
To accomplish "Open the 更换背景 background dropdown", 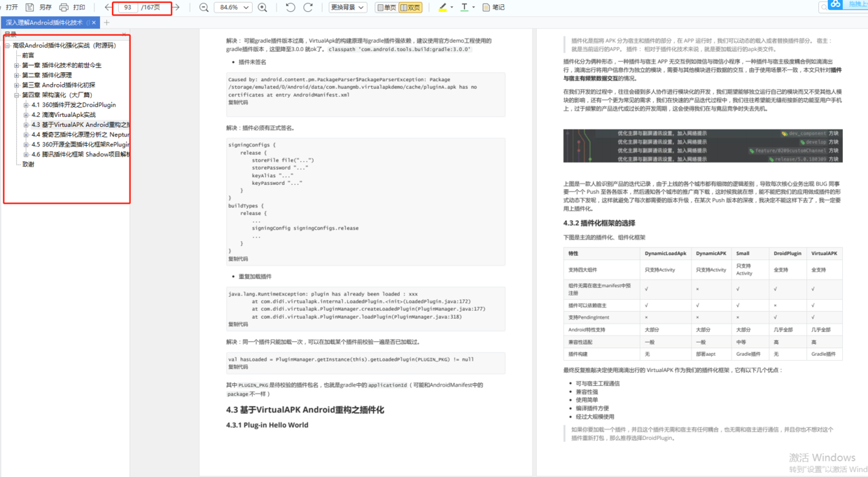I will click(x=347, y=7).
